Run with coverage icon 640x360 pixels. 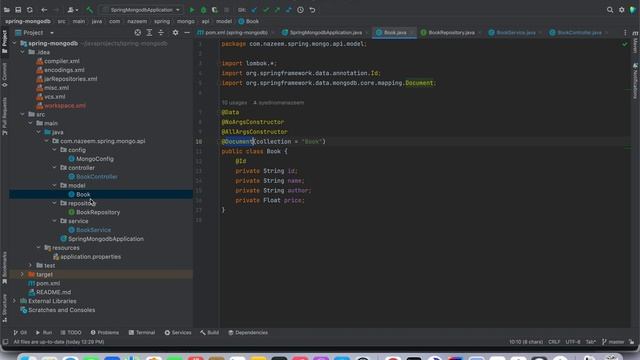(215, 10)
